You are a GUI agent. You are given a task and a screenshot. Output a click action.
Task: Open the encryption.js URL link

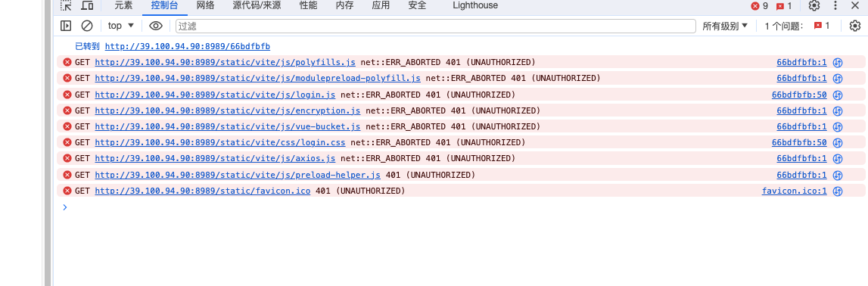point(228,110)
